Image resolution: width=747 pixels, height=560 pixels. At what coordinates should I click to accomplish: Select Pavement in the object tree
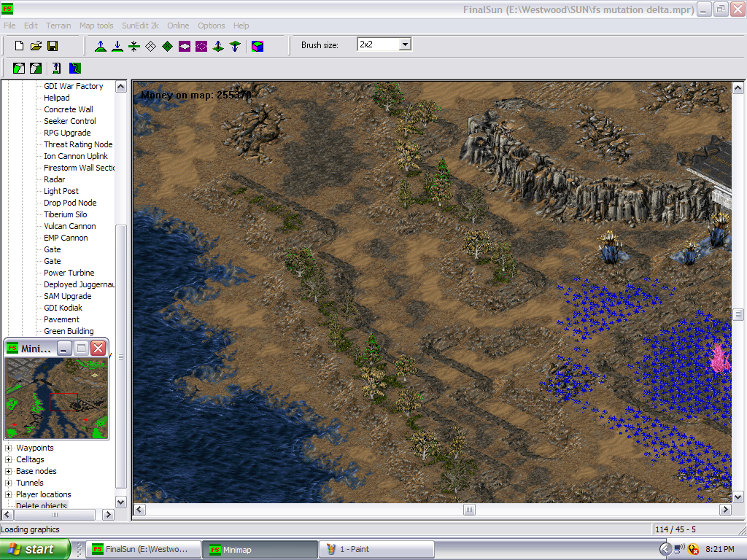click(x=61, y=319)
